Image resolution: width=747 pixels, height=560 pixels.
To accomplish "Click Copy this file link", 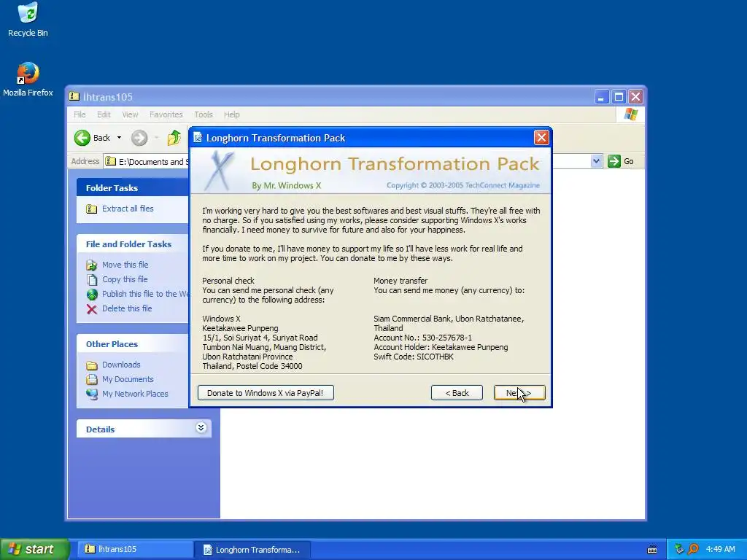I will (x=125, y=279).
